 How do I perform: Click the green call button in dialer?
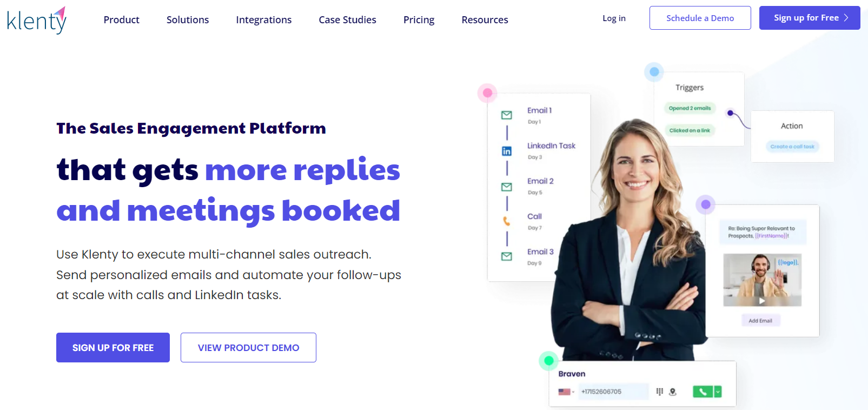(703, 392)
